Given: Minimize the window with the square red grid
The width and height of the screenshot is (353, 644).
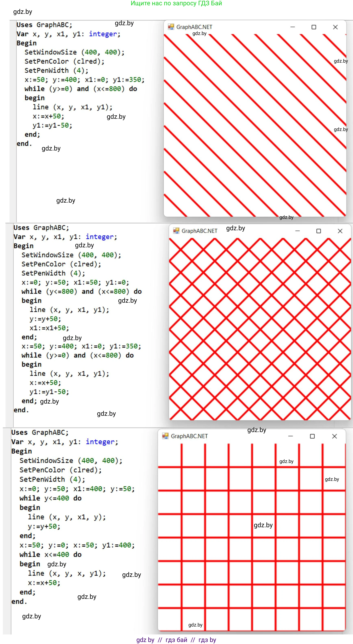Looking at the screenshot, I should [x=291, y=436].
